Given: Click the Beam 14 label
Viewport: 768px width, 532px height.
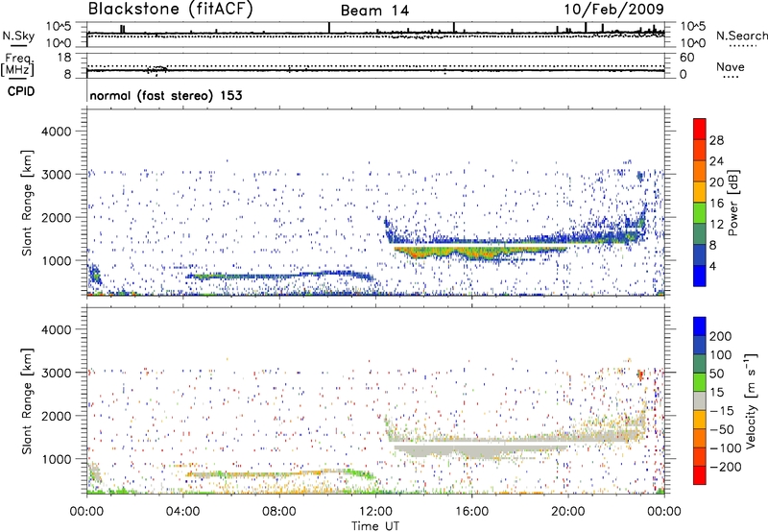Looking at the screenshot, I should coord(374,11).
